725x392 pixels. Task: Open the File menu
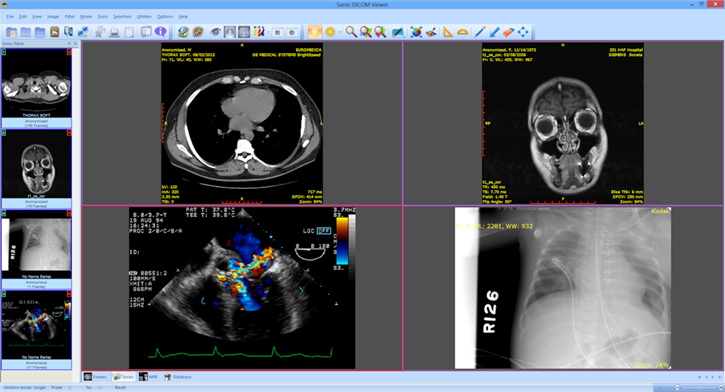coord(10,17)
